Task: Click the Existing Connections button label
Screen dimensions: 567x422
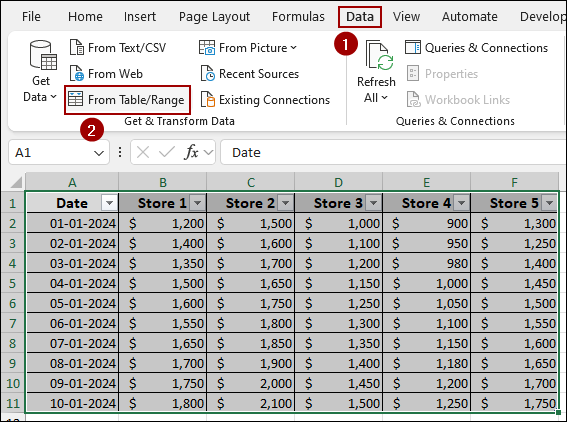Action: (x=274, y=100)
